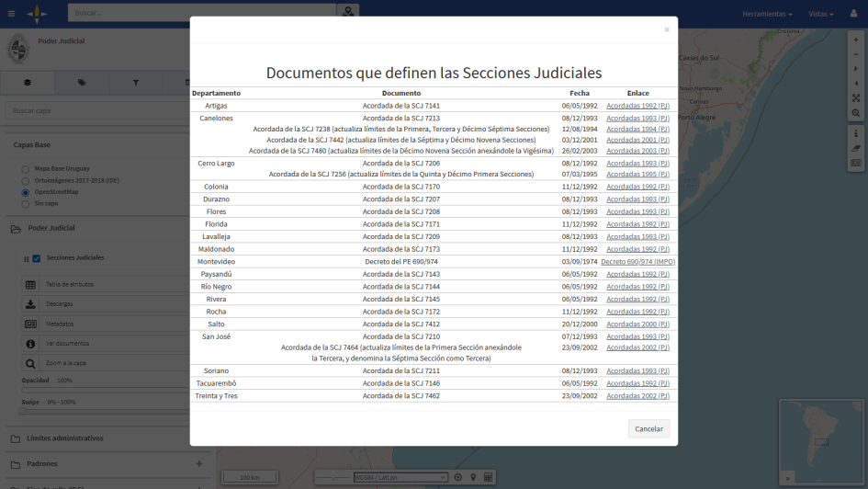Open the Vistas dropdown menu

[820, 14]
